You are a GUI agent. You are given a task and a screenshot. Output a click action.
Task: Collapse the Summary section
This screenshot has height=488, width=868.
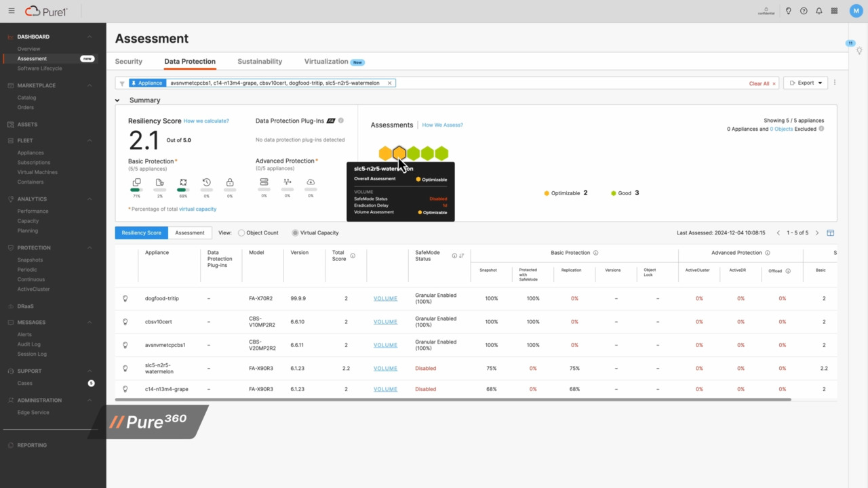click(x=117, y=100)
